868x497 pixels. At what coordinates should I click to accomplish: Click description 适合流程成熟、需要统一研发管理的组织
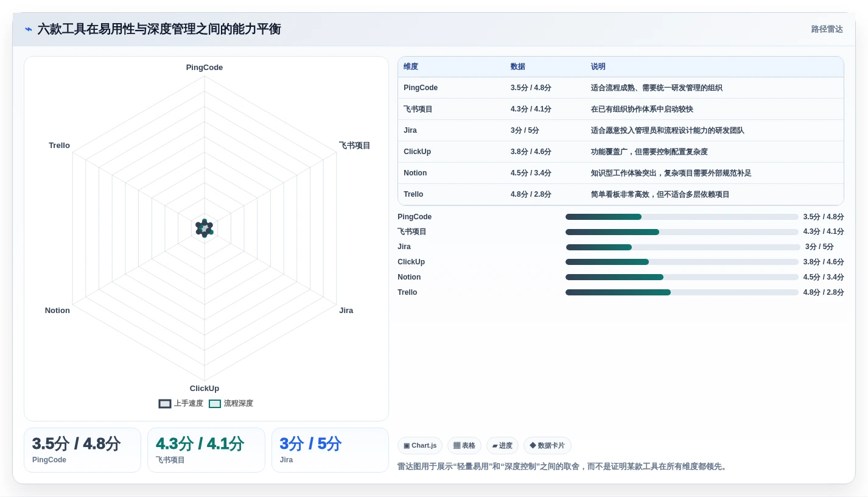[x=657, y=88]
